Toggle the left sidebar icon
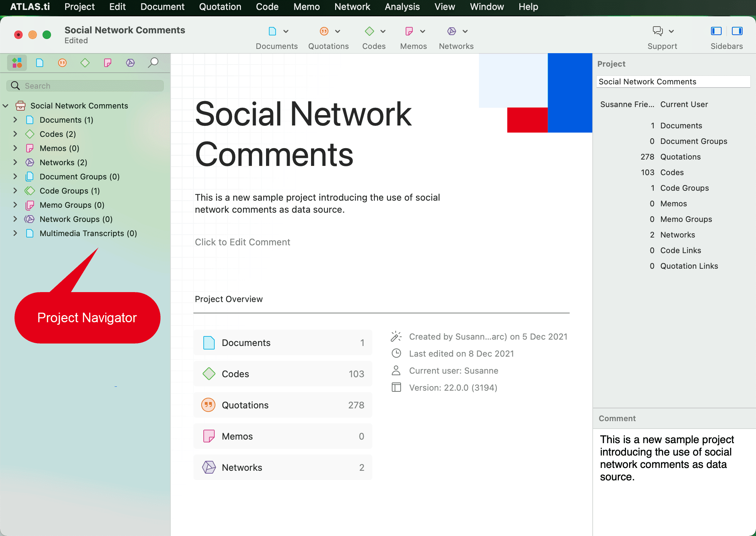 coord(716,31)
